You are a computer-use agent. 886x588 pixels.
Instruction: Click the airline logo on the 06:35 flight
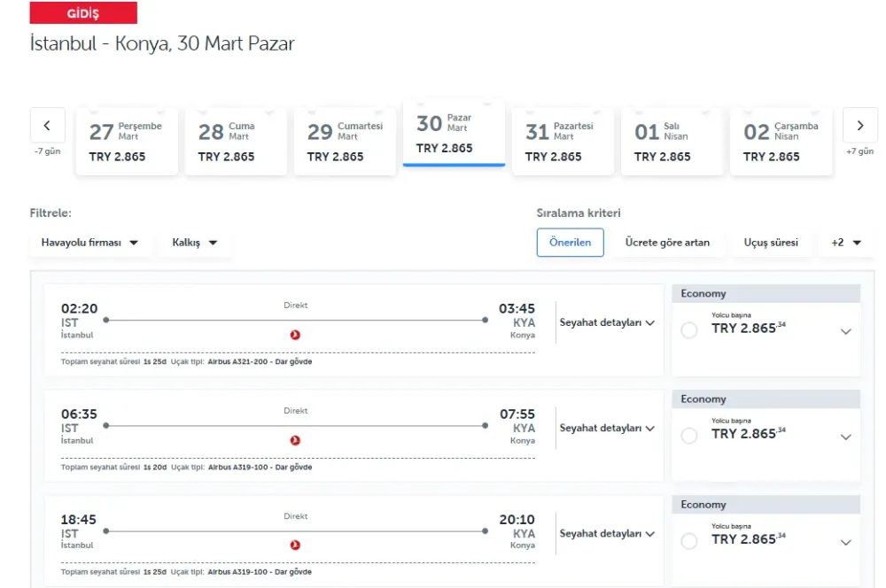[296, 440]
